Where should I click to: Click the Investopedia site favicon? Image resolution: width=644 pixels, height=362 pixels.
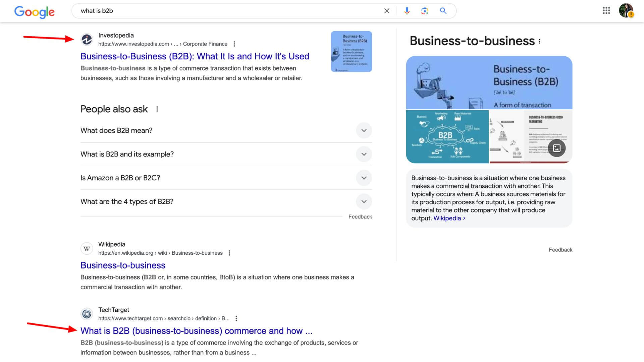tap(87, 40)
